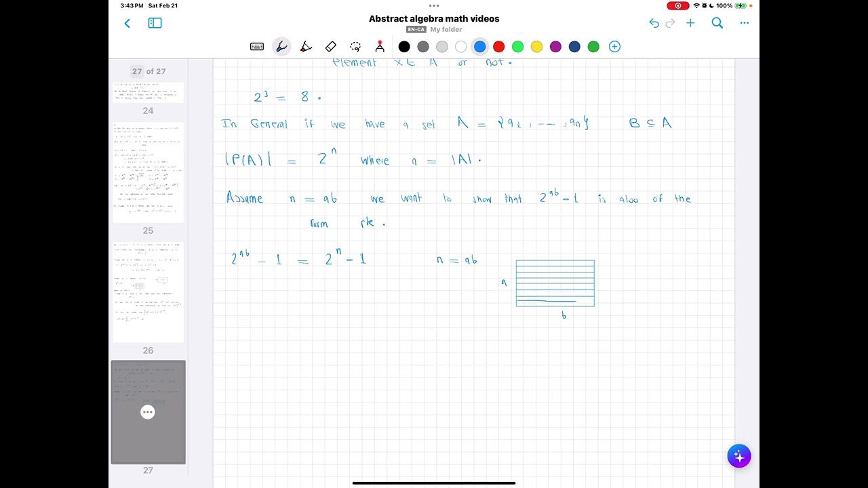Choose the light gray color swatch
This screenshot has height=488, width=868.
[442, 47]
